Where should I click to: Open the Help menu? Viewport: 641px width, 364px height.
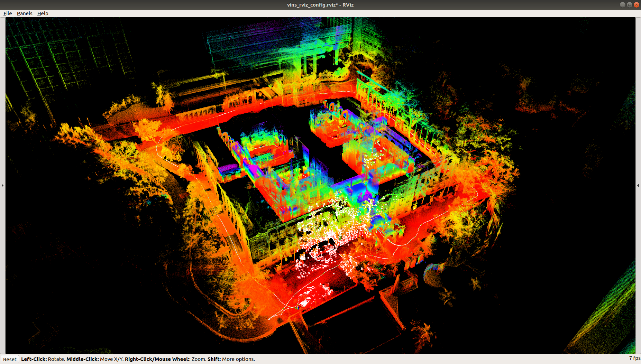click(43, 13)
